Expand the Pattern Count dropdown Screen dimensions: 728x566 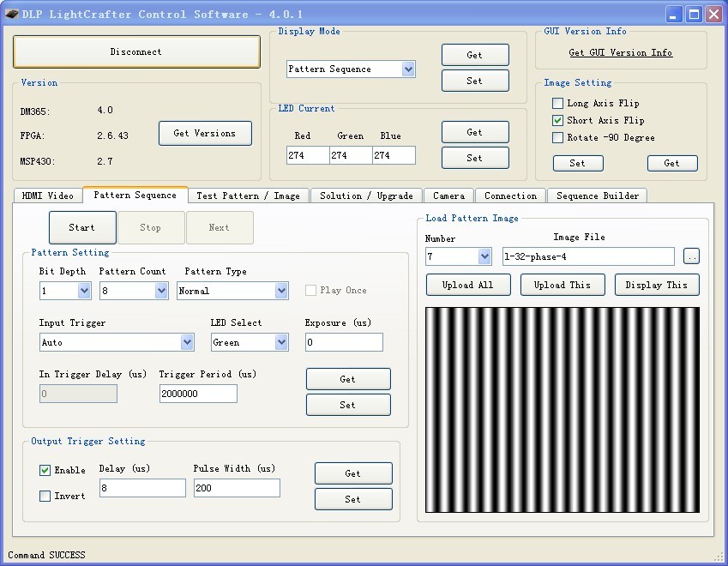point(161,291)
